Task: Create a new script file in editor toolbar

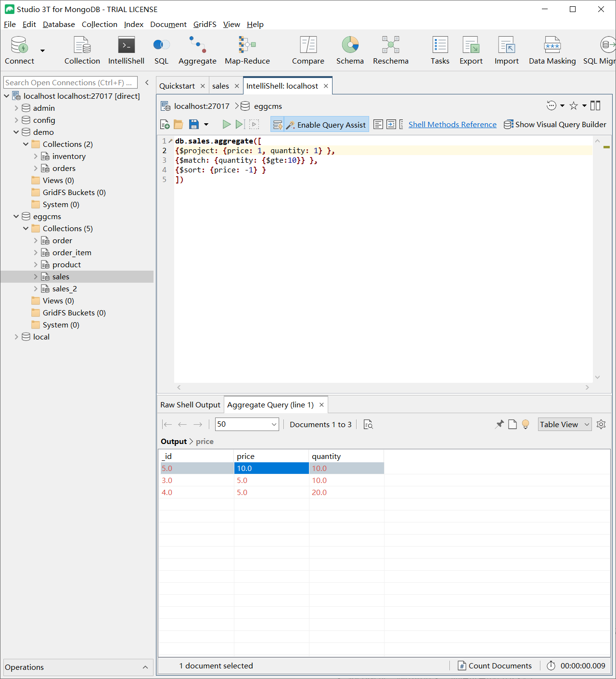Action: tap(165, 125)
